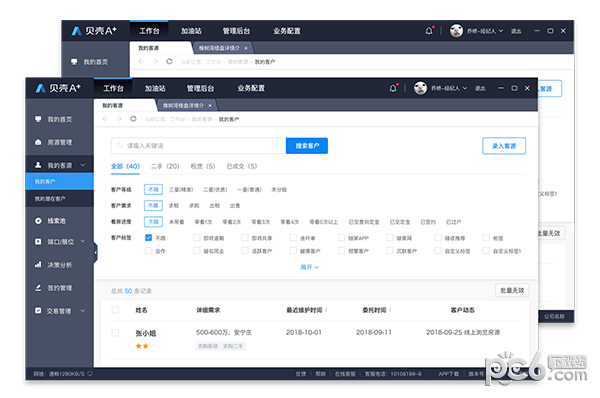Screen dimensions: 600x398
Task: Open 业务配置 in front window menu
Action: tap(251, 88)
